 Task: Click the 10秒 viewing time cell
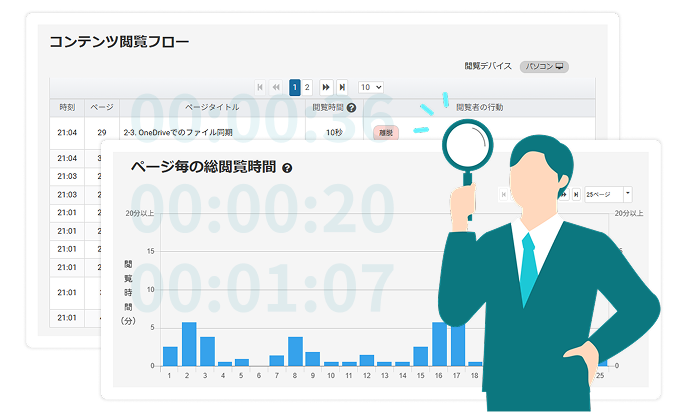pyautogui.click(x=334, y=132)
